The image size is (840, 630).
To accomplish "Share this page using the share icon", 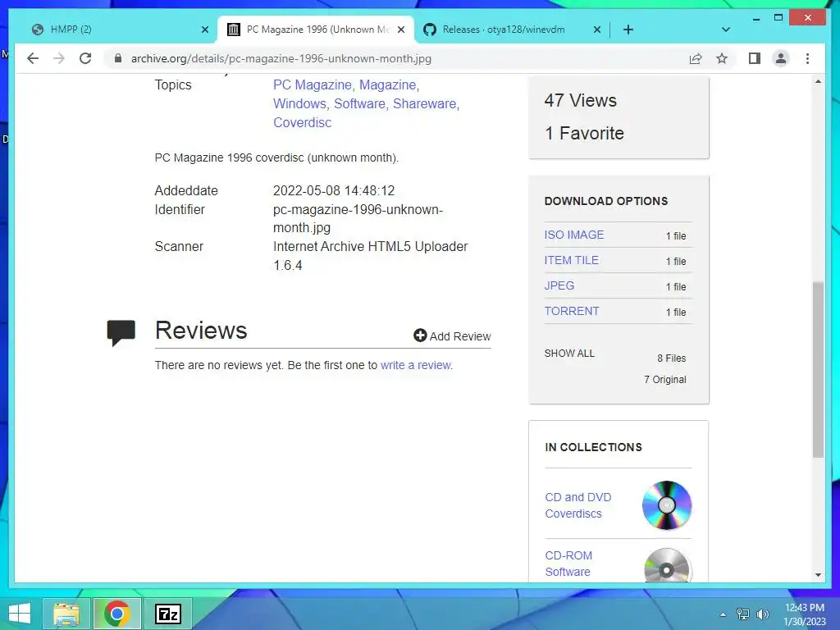I will 696,58.
